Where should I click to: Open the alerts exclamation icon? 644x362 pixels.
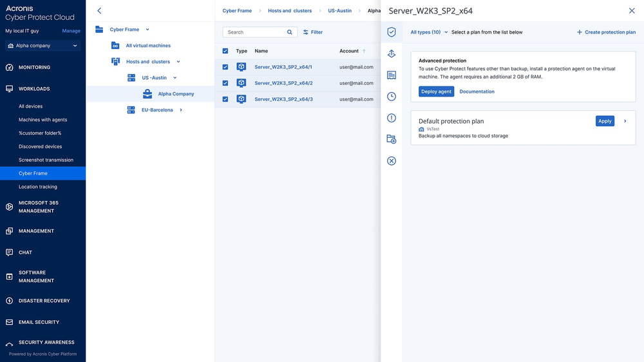point(392,118)
